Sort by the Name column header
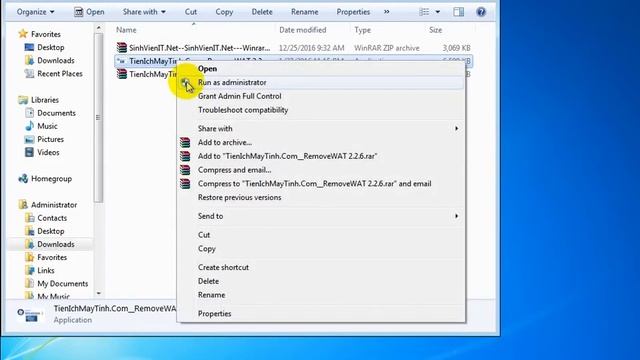 126,30
